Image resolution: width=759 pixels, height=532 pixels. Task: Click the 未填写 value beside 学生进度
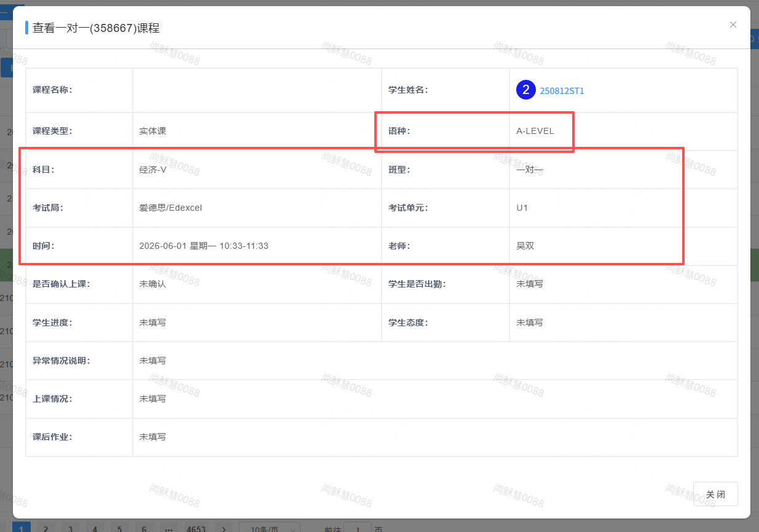(152, 323)
